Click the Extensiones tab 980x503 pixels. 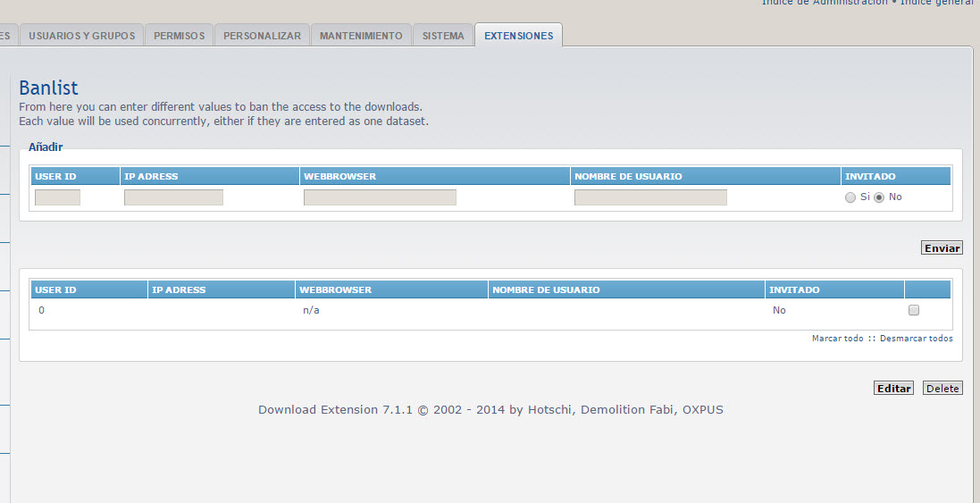pyautogui.click(x=518, y=36)
